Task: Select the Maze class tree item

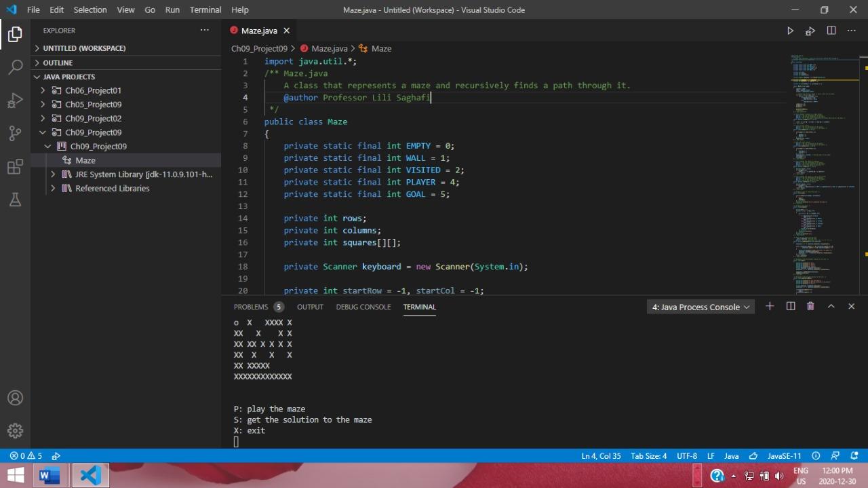Action: coord(126,160)
